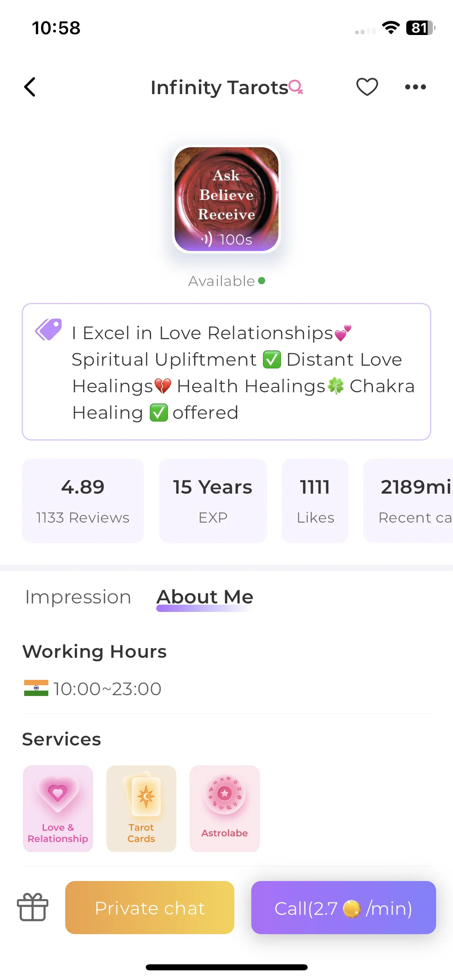Image resolution: width=453 pixels, height=980 pixels.
Task: Tap the 15 Years EXP card
Action: click(x=213, y=501)
